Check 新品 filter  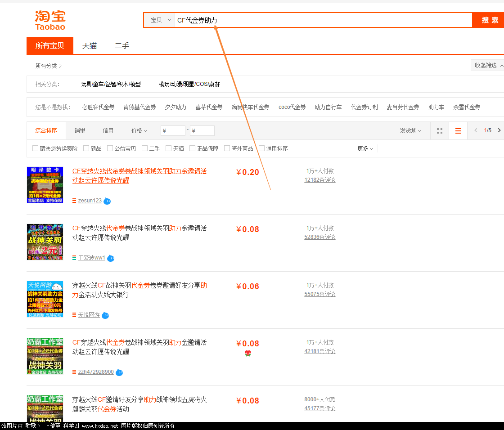click(86, 148)
